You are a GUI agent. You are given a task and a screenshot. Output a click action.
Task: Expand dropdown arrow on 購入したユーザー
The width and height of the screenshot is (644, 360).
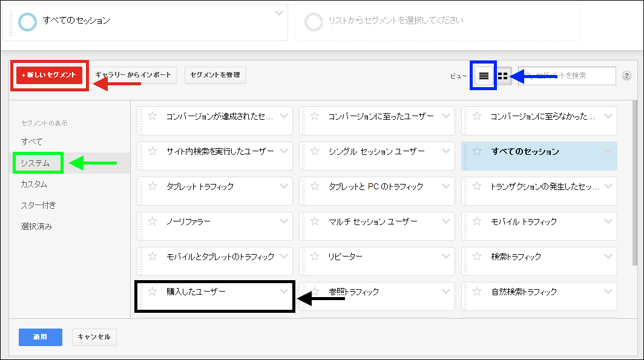283,291
